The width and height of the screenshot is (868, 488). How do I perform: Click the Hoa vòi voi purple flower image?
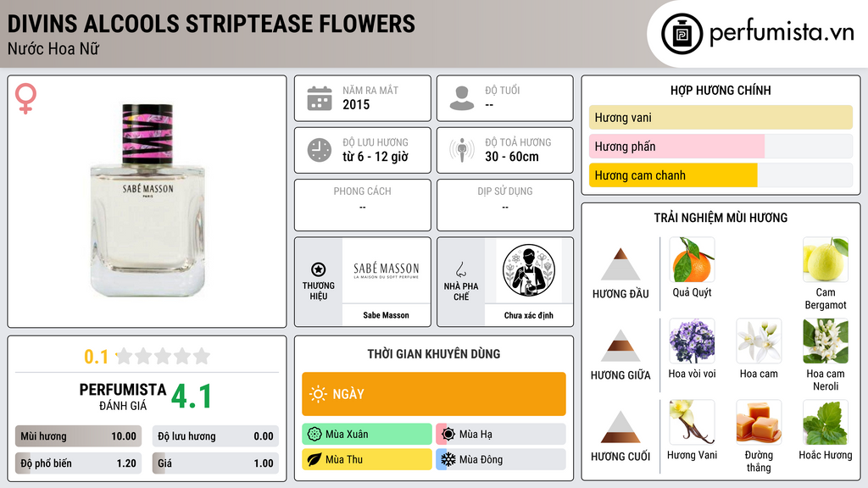(692, 341)
